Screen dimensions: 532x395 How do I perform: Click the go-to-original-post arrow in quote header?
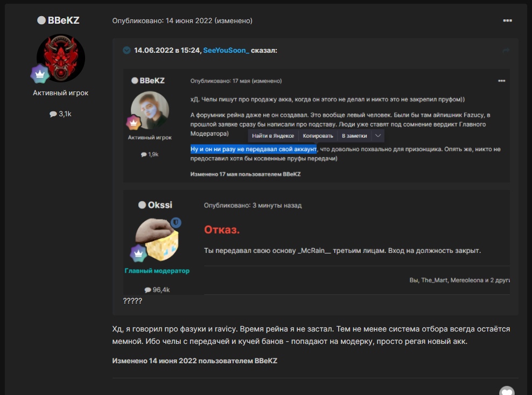pos(506,50)
